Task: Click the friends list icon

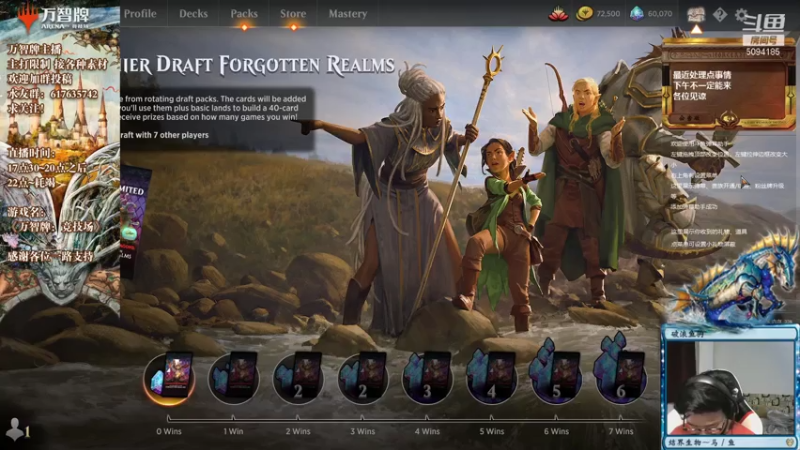Action: click(x=15, y=429)
